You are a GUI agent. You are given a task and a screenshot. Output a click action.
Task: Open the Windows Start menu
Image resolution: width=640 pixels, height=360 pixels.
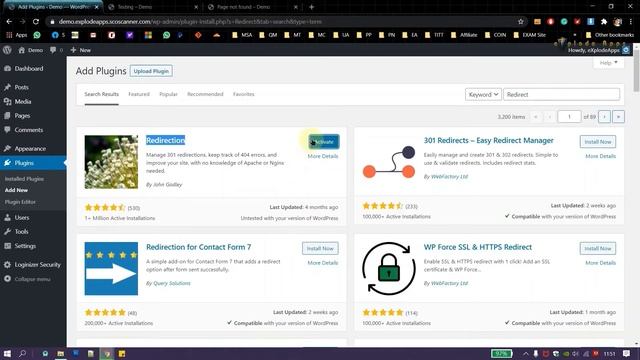pyautogui.click(x=7, y=353)
